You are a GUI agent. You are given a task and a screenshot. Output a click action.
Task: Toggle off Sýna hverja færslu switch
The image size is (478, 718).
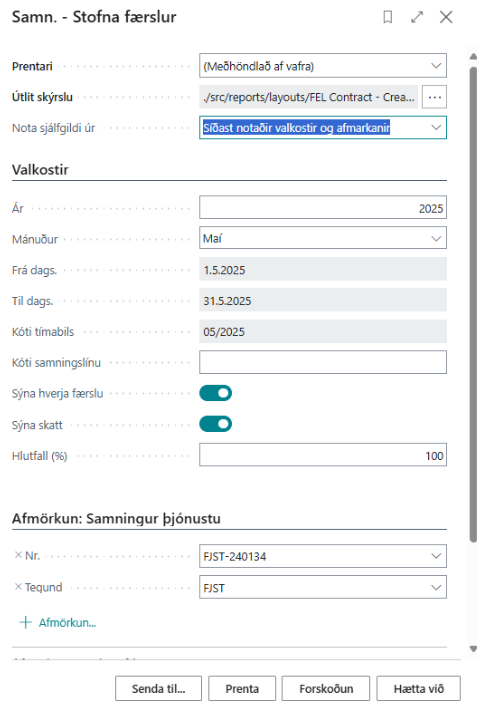pyautogui.click(x=216, y=393)
